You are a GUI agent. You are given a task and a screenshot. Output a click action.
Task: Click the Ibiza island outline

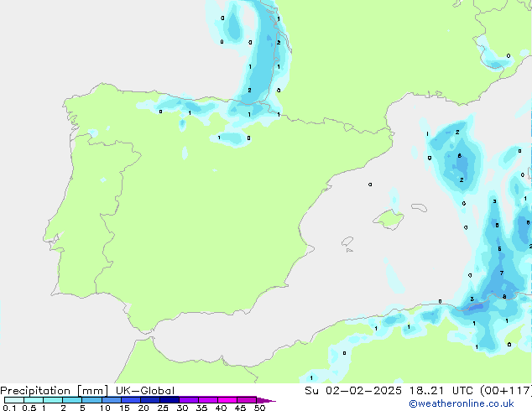[x=347, y=242]
